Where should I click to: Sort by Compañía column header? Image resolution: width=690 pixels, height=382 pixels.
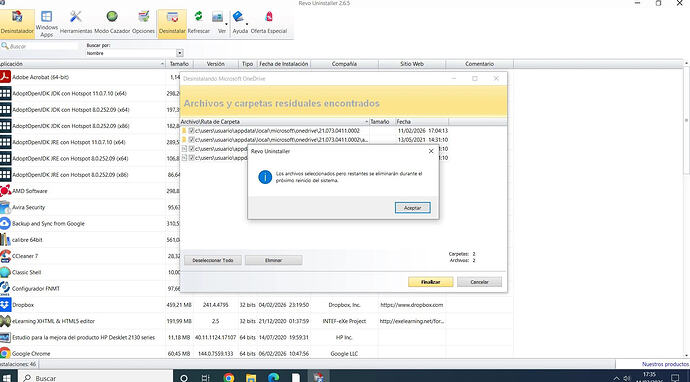pos(344,64)
